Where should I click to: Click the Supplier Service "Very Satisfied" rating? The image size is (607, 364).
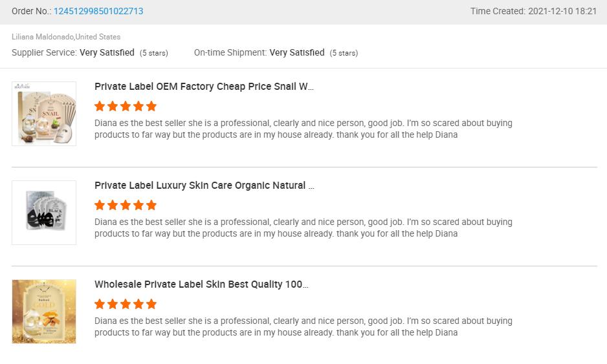coord(107,52)
